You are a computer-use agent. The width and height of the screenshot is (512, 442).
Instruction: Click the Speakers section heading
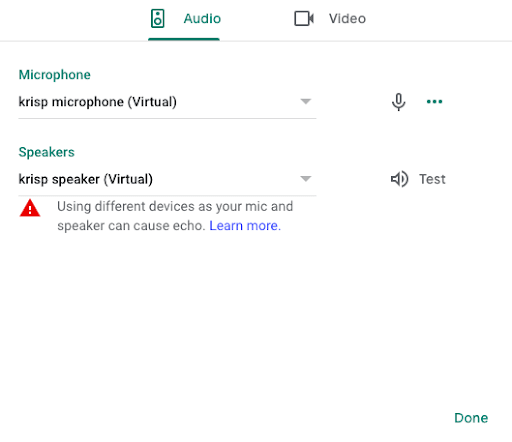point(47,152)
